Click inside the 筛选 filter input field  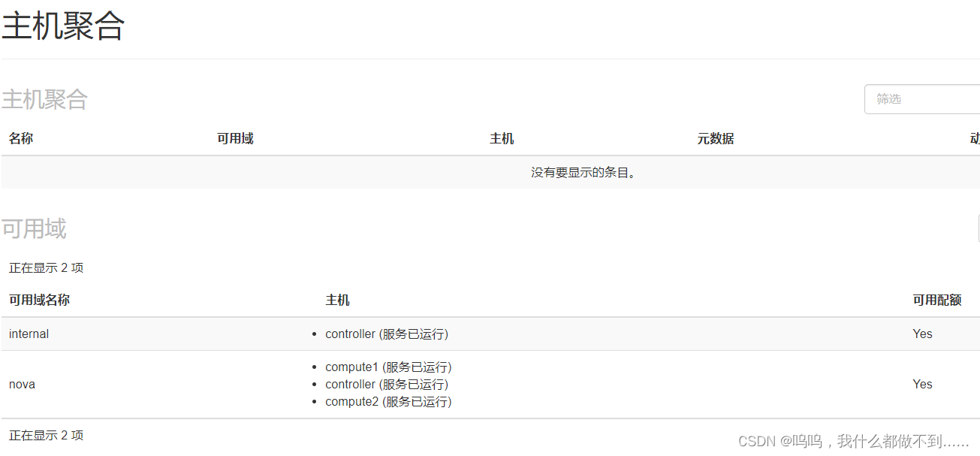coord(921,98)
